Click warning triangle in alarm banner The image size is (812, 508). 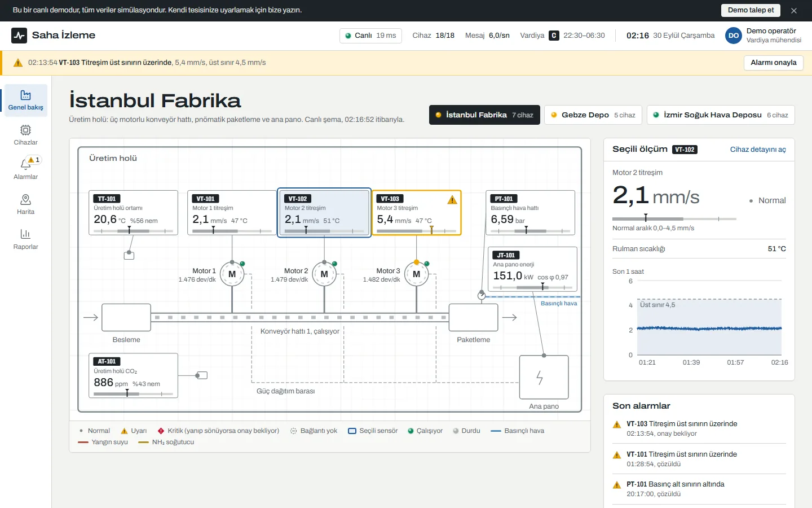click(x=18, y=63)
